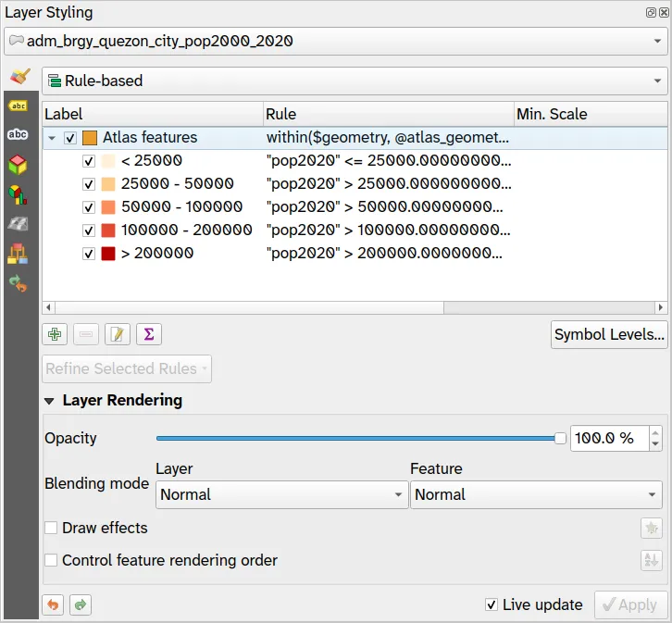
Task: Open the Rule-based renderer dropdown
Action: point(355,81)
